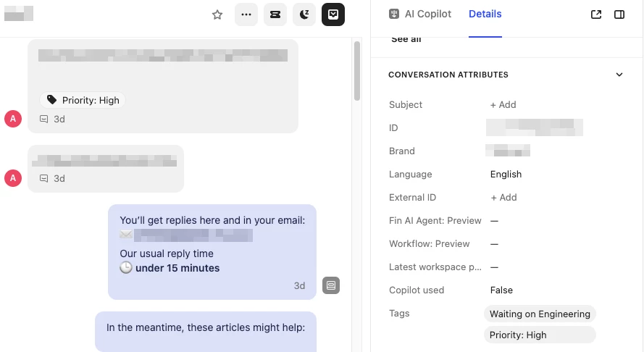
Task: Click second red A avatar
Action: (x=13, y=178)
